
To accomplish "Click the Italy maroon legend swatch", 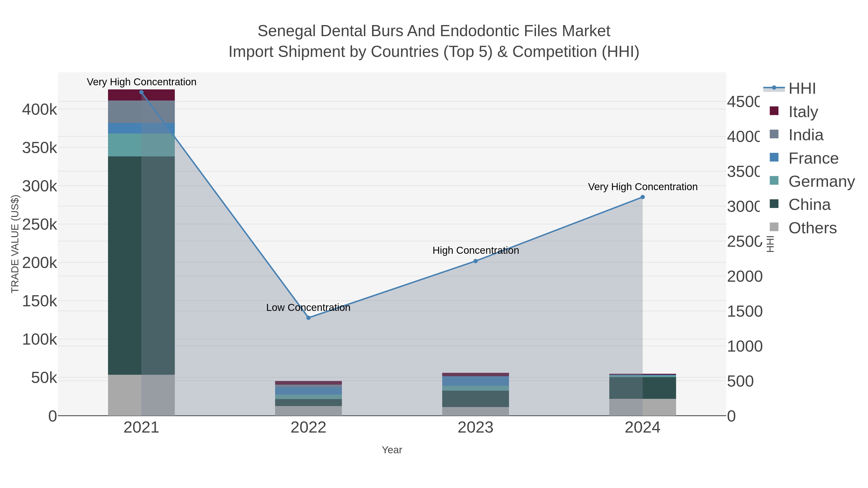I will [x=774, y=111].
